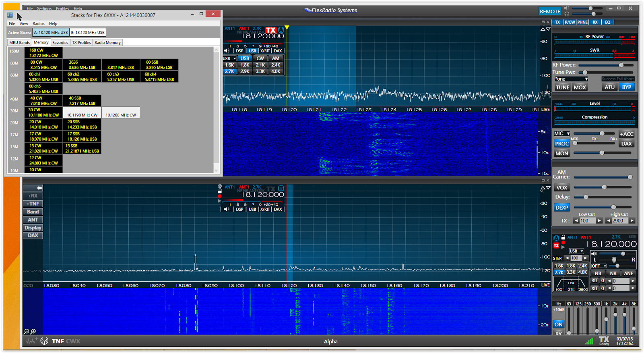Expand the AGC OFF dropdown
This screenshot has height=353, width=644.
(x=599, y=266)
